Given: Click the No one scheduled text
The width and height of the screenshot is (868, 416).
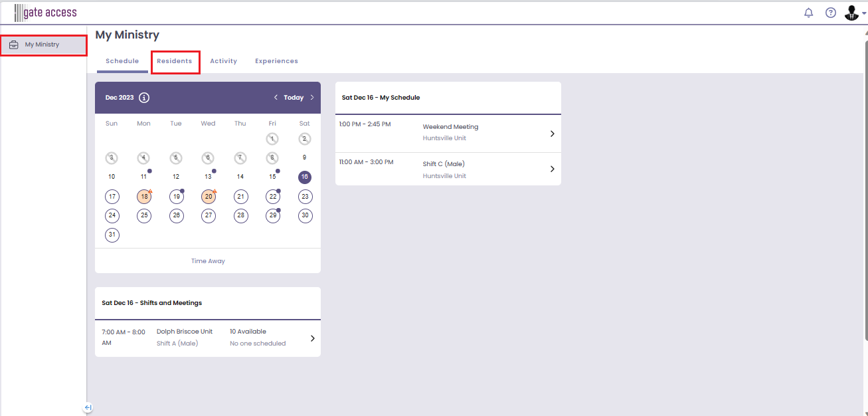Looking at the screenshot, I should pos(258,344).
